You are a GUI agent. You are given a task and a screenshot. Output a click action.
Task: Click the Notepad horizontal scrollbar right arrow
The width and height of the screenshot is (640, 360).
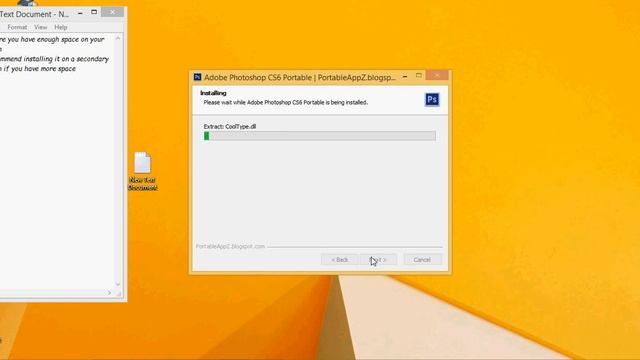click(x=109, y=293)
